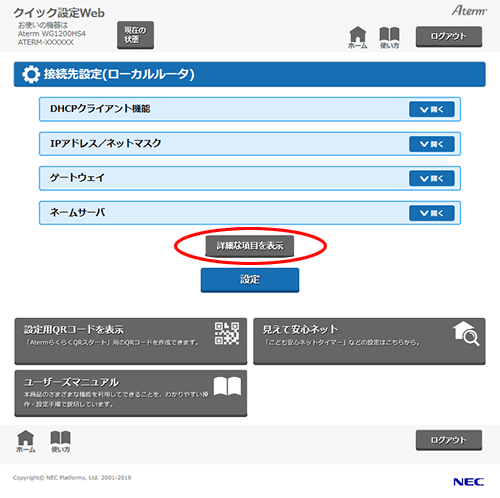500x498 pixels.
Task: Expand the IPアドレス/ネットマスク section
Action: [432, 144]
